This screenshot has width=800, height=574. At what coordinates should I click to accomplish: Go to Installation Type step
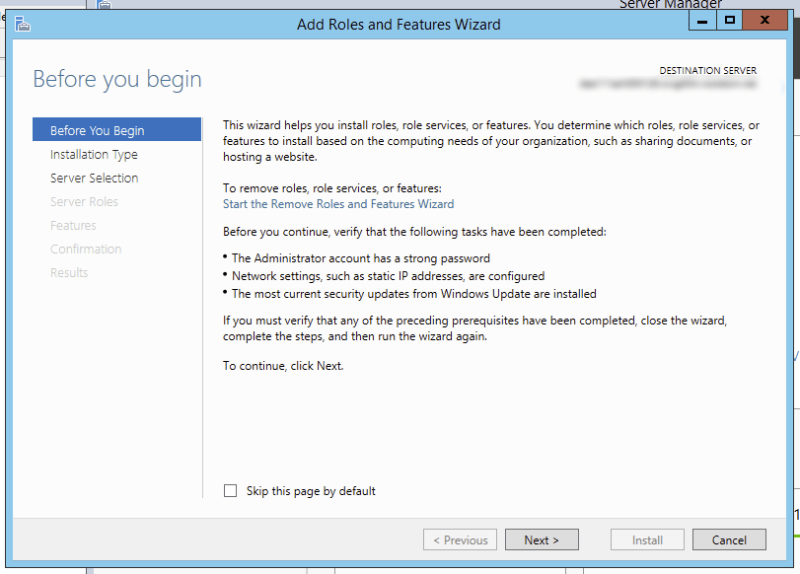click(94, 154)
